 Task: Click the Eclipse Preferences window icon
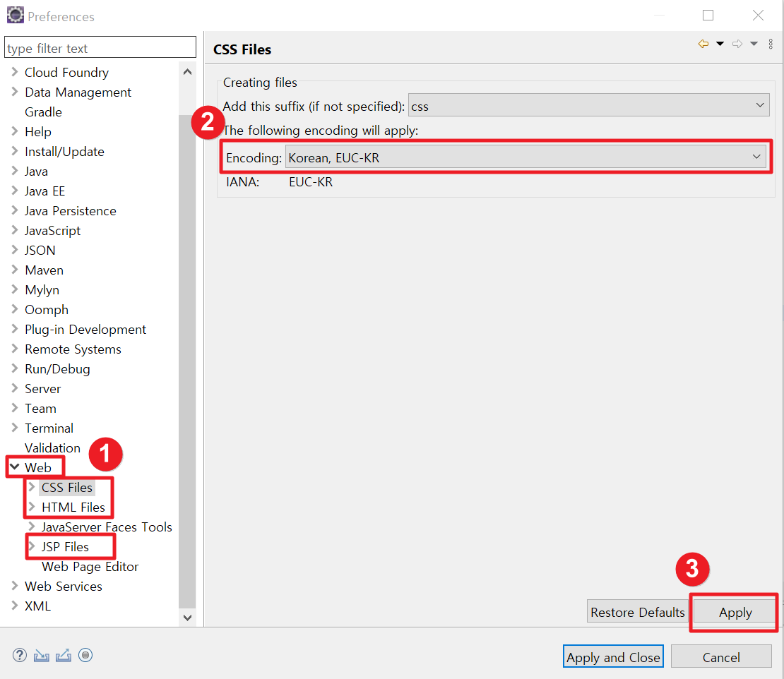point(15,16)
